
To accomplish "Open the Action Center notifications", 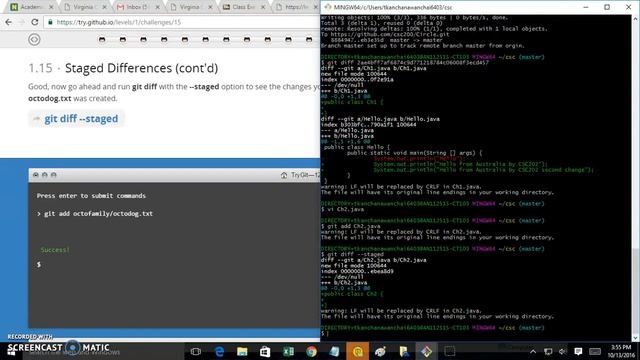I will 578,351.
